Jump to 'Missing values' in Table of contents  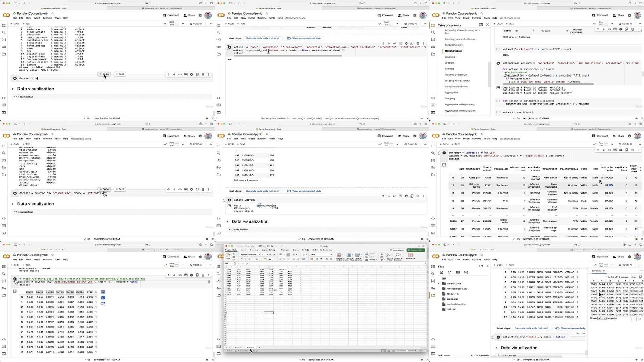pyautogui.click(x=453, y=51)
